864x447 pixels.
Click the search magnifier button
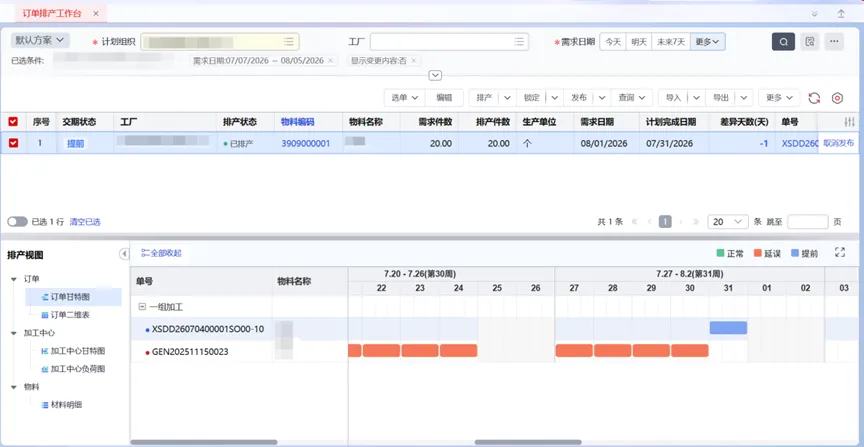coord(783,41)
